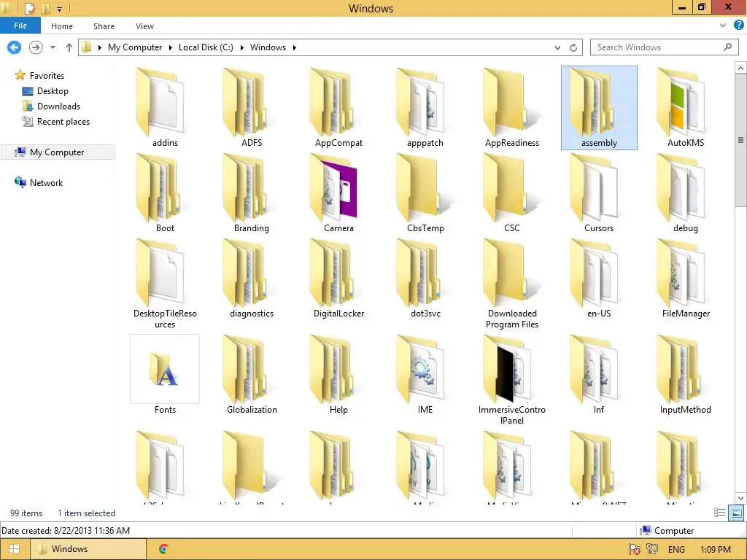The height and width of the screenshot is (560, 747).
Task: Open the File menu
Action: pyautogui.click(x=20, y=26)
